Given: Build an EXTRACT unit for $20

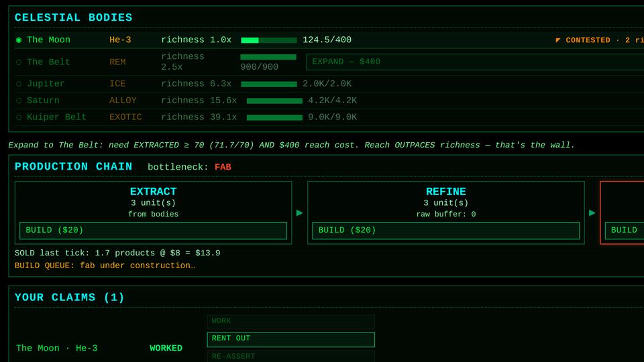Looking at the screenshot, I should 153,231.
